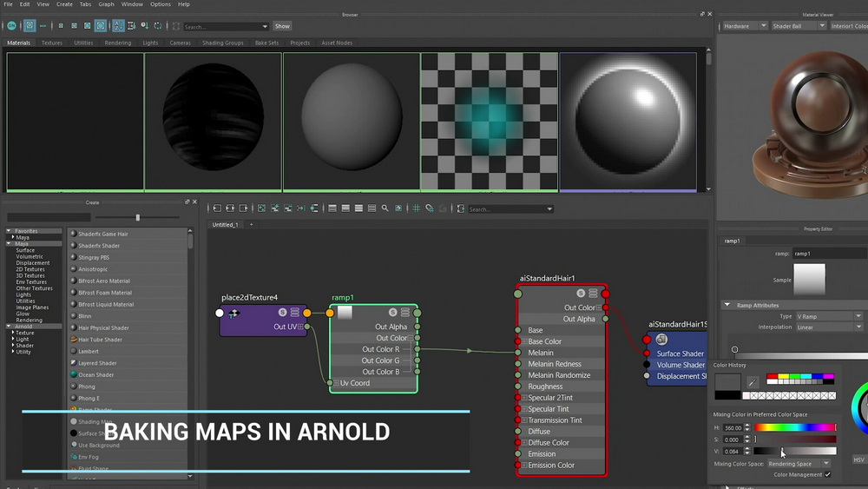Switch to the Textures tab

[52, 43]
